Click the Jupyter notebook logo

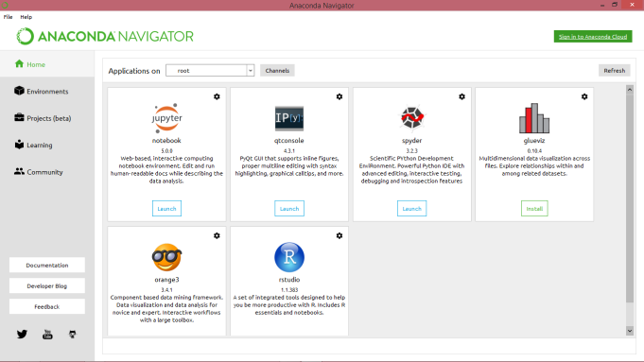coord(166,118)
